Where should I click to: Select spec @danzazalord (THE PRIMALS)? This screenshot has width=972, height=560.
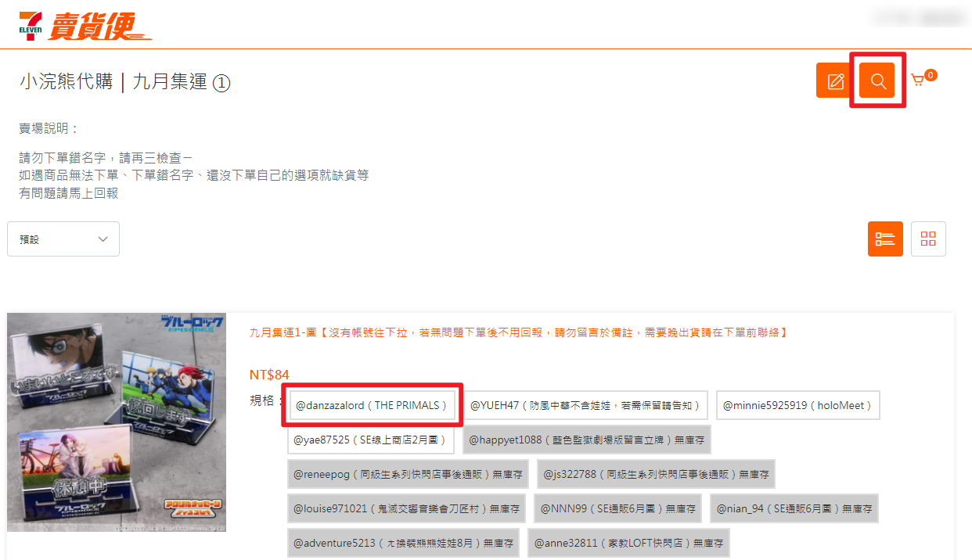371,405
